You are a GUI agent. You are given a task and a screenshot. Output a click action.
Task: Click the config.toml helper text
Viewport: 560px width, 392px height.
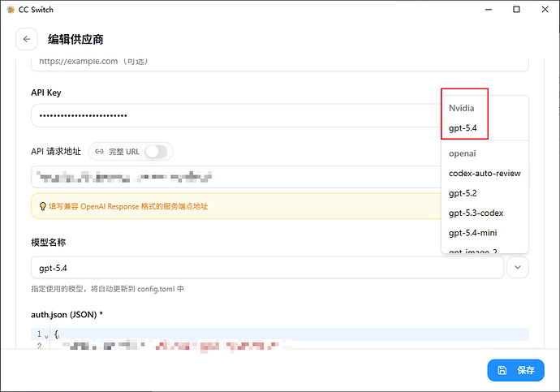[x=107, y=288]
